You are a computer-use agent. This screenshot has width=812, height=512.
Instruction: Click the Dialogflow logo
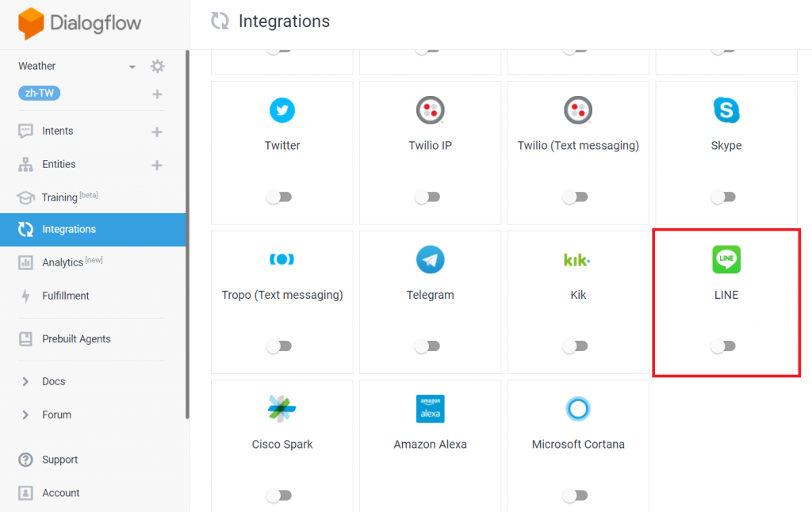click(x=79, y=23)
